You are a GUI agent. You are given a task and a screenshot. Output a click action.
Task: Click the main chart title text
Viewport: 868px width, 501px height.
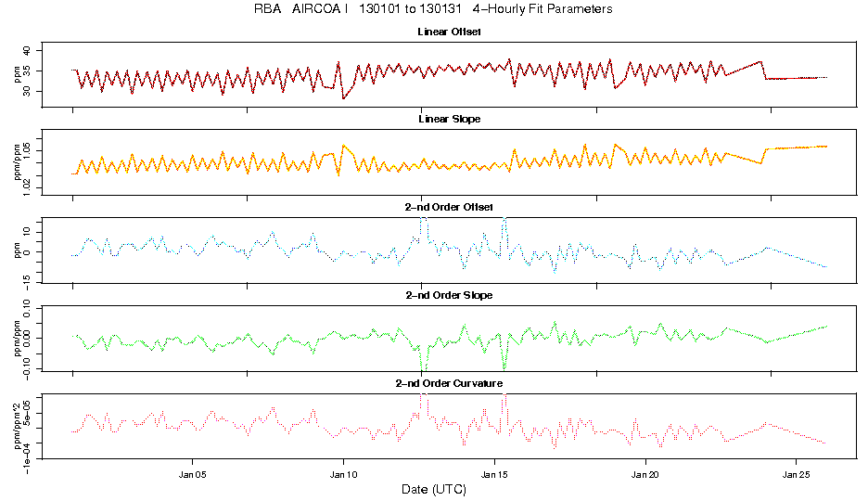(x=433, y=9)
